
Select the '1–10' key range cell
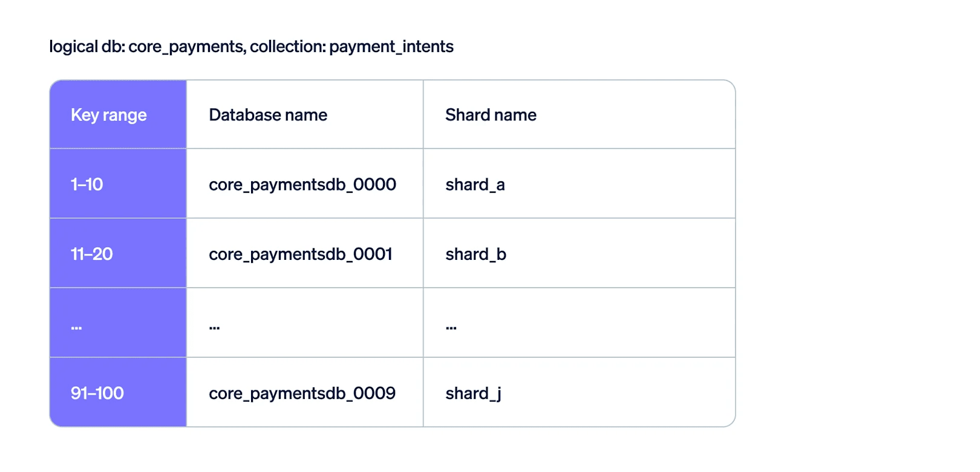click(x=87, y=184)
